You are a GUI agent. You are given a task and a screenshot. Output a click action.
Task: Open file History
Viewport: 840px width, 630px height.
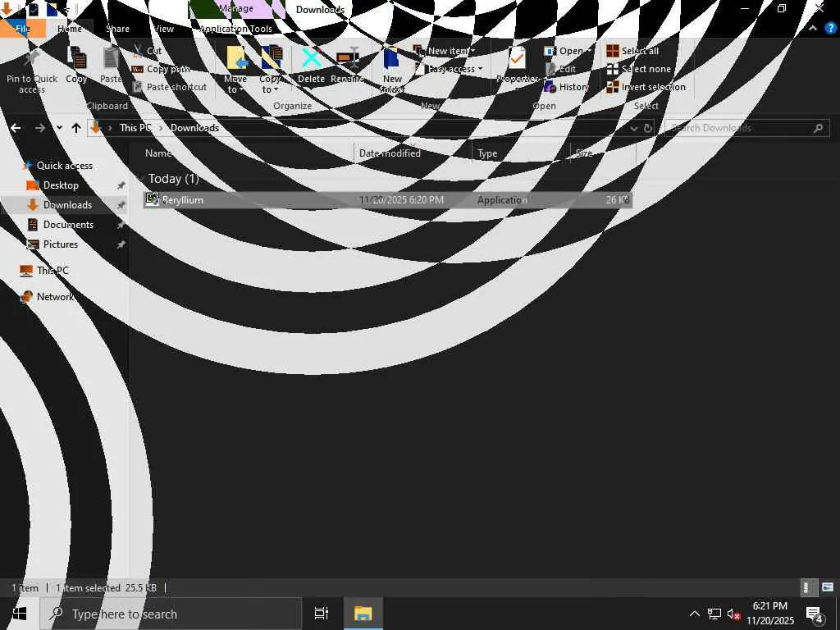pyautogui.click(x=566, y=87)
